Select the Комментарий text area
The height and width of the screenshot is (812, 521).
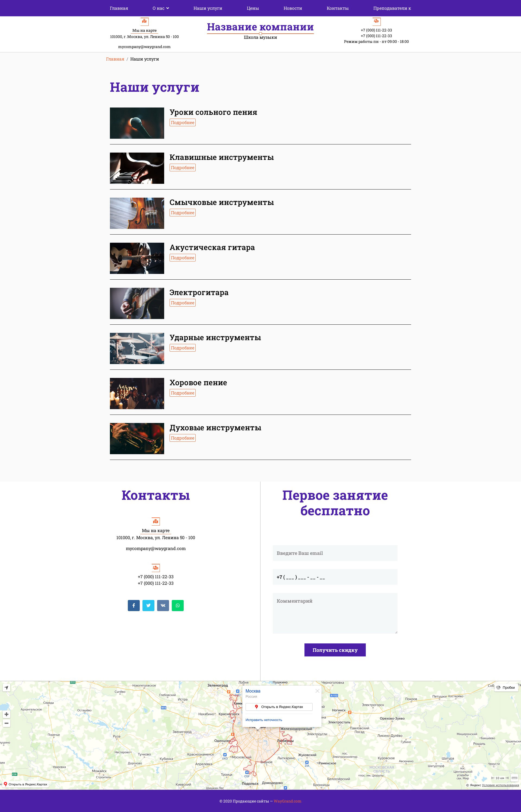335,613
